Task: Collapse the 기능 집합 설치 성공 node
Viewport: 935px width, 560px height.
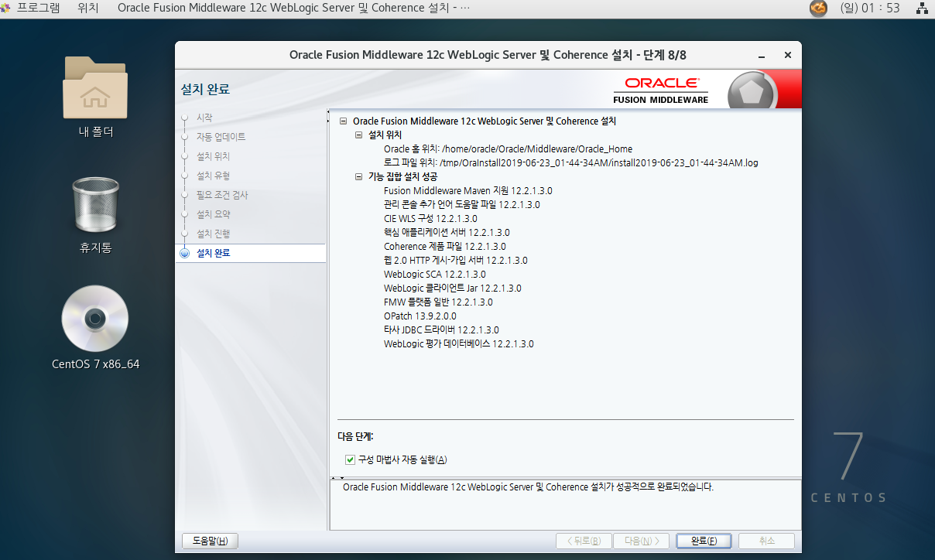Action: tap(358, 177)
